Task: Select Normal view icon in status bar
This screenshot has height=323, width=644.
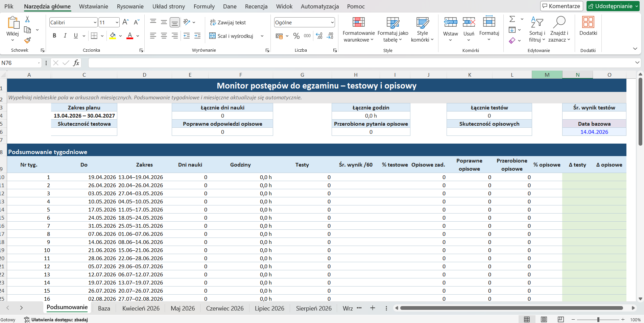Action: pos(527,319)
